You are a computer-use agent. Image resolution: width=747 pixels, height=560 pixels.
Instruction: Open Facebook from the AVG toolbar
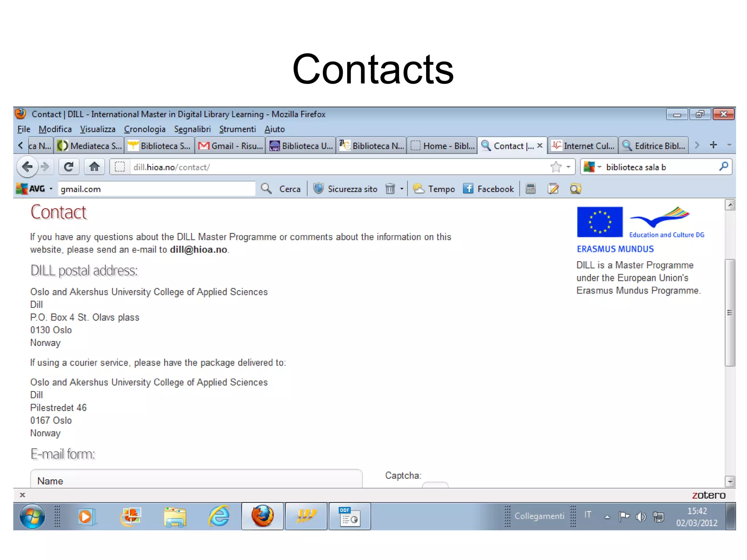coord(488,189)
